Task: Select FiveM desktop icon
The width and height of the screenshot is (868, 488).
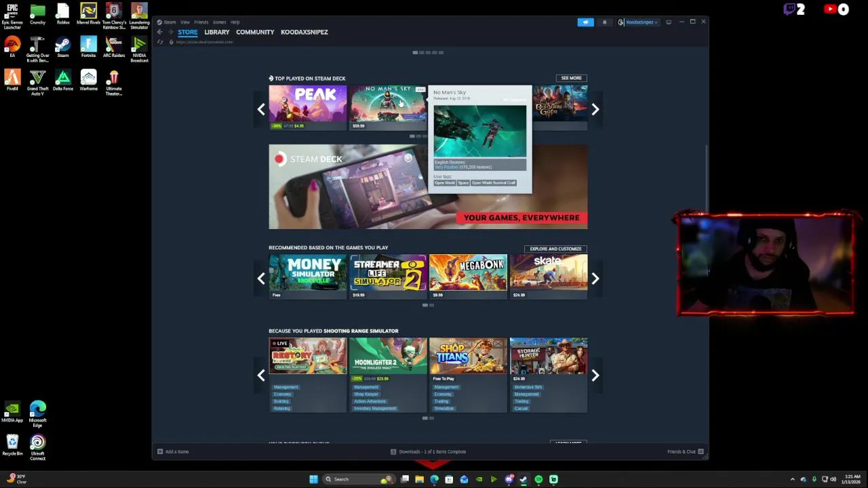Action: 12,80
